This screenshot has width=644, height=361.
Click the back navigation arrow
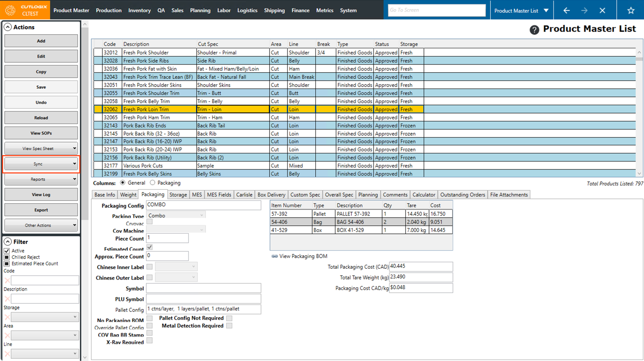(566, 10)
